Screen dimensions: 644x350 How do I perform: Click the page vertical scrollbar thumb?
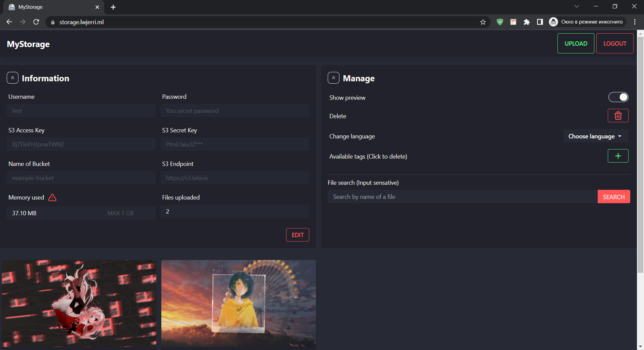click(x=640, y=155)
